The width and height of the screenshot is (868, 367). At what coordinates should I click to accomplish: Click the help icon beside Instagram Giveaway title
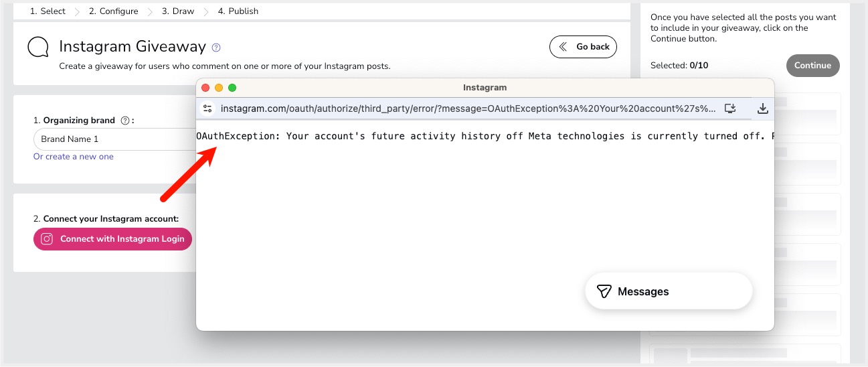pyautogui.click(x=216, y=48)
